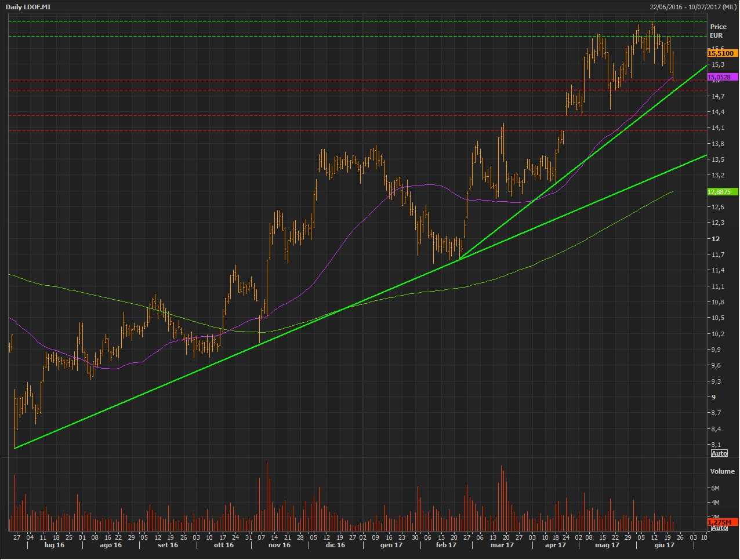
Task: Click the 15,3 price axis value
Action: click(x=717, y=64)
